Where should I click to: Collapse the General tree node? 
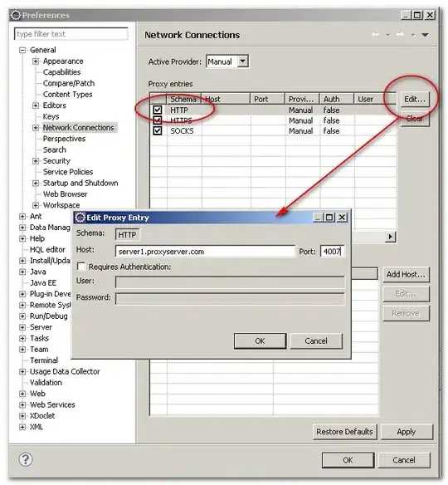tap(22, 50)
